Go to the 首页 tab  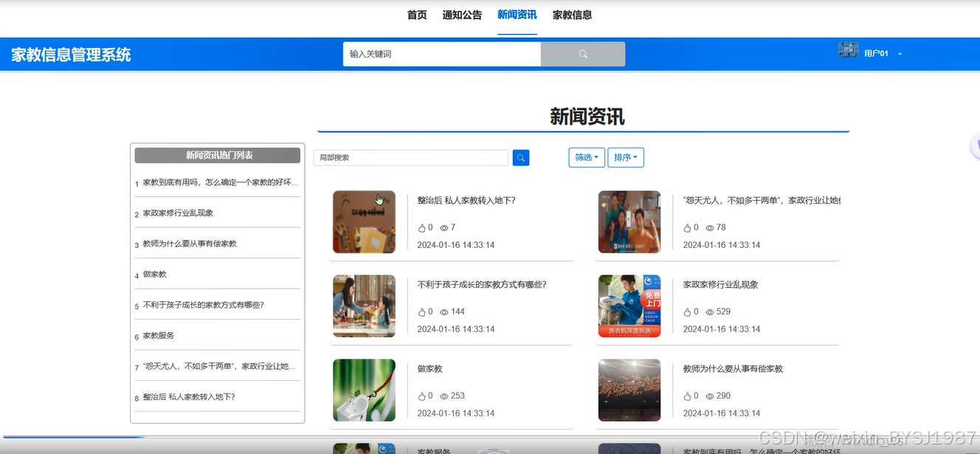pyautogui.click(x=417, y=15)
